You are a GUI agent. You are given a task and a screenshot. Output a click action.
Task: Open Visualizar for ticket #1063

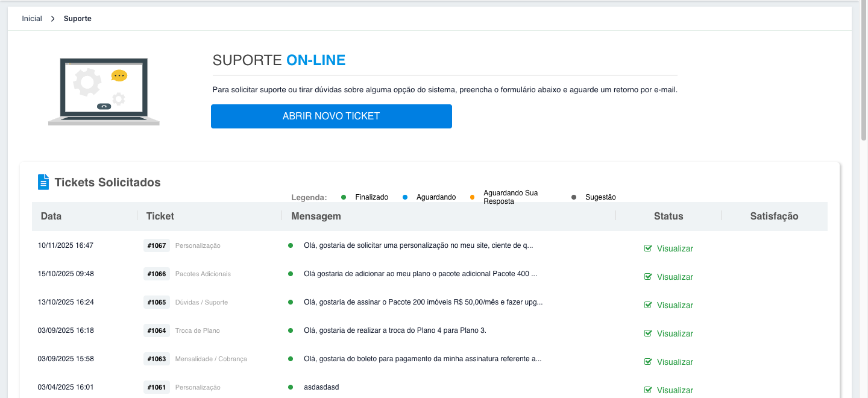675,362
